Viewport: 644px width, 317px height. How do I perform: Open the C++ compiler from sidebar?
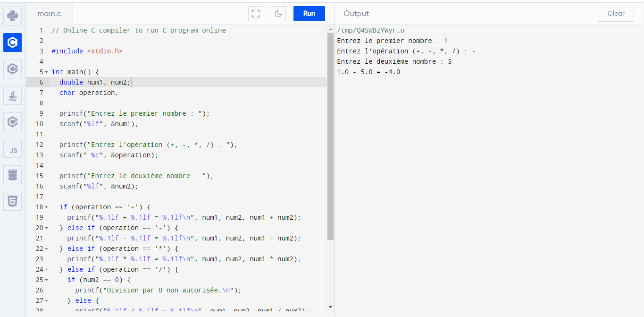[x=13, y=69]
